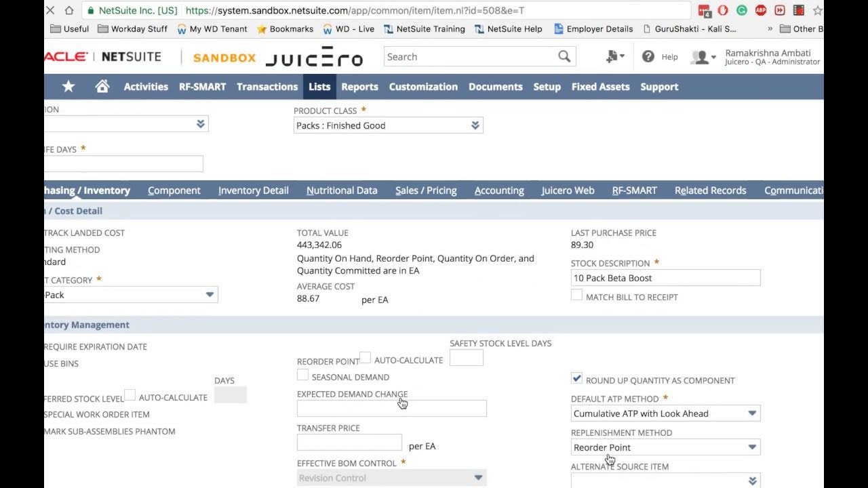Open the Replenishment Method dropdown
Viewport: 868px width, 488px height.
coord(665,447)
